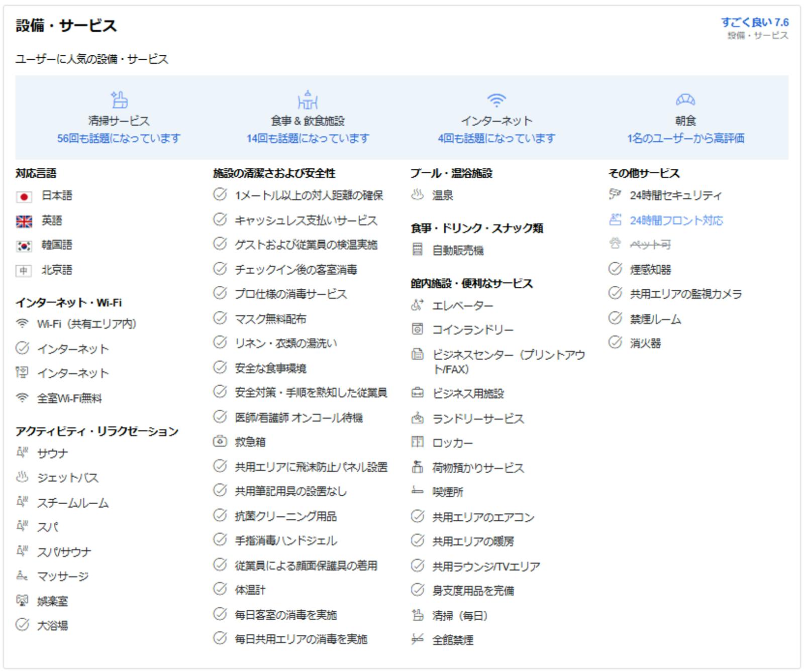Click the food and dining facilities icon
The height and width of the screenshot is (672, 804).
click(308, 99)
